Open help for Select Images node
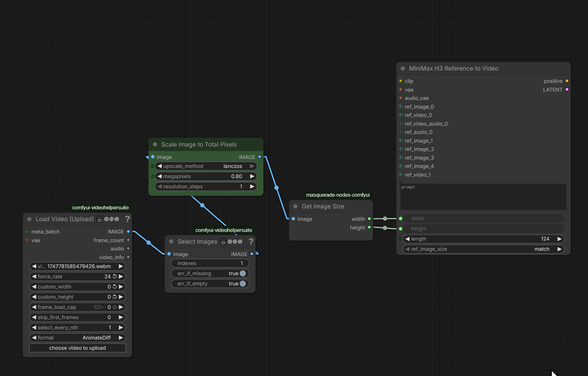Viewport: 588px width, 376px height. (251, 241)
